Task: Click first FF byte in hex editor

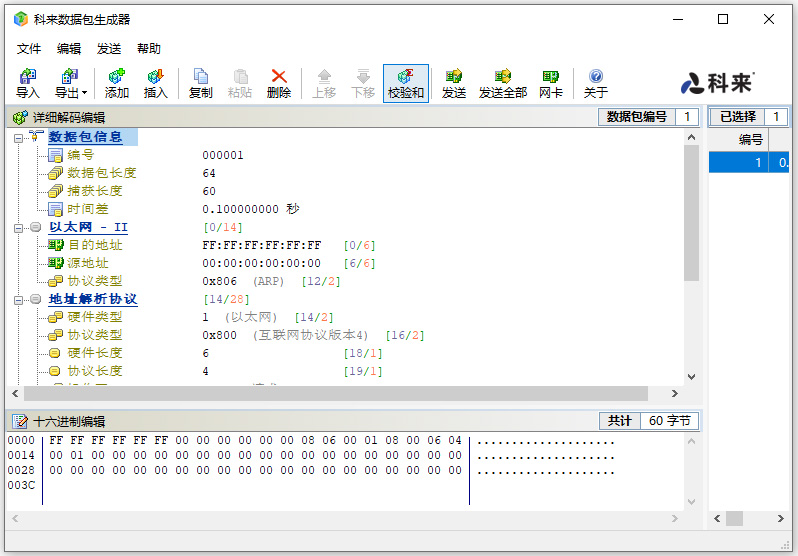Action: point(56,440)
